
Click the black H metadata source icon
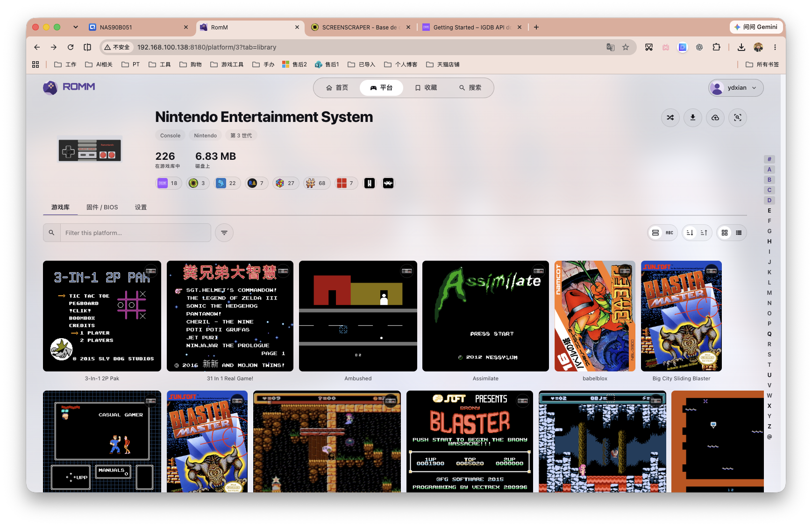[370, 183]
